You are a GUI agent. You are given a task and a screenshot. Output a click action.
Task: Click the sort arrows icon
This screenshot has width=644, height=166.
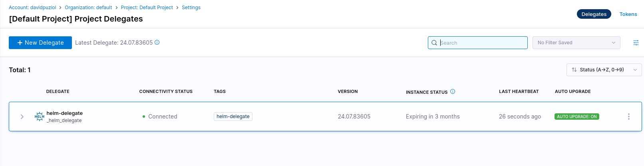[x=574, y=70]
